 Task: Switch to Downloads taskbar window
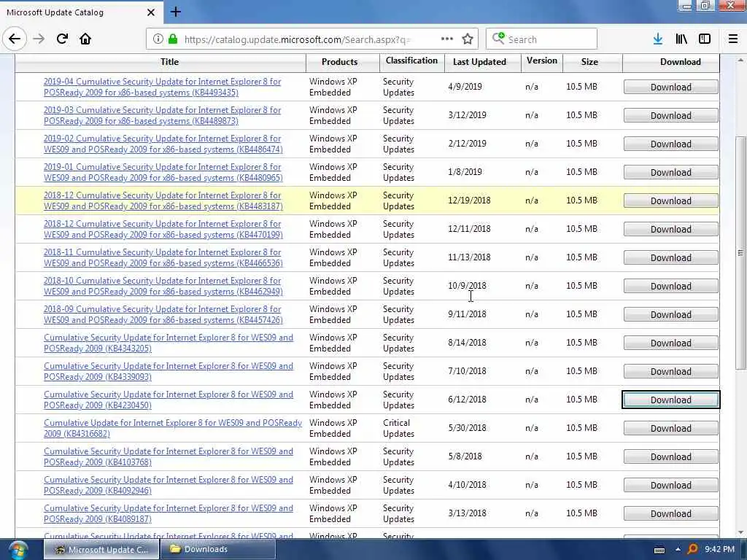point(217,550)
